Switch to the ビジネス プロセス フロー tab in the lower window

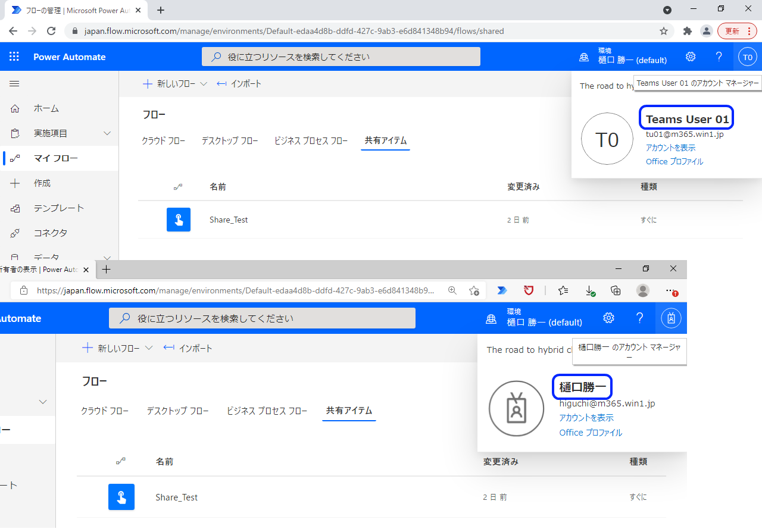[267, 411]
